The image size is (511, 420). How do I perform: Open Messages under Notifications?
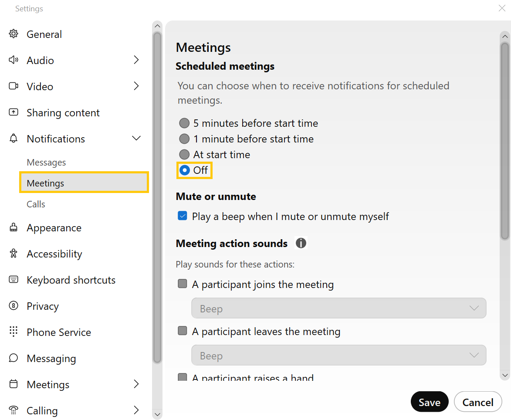(x=46, y=163)
